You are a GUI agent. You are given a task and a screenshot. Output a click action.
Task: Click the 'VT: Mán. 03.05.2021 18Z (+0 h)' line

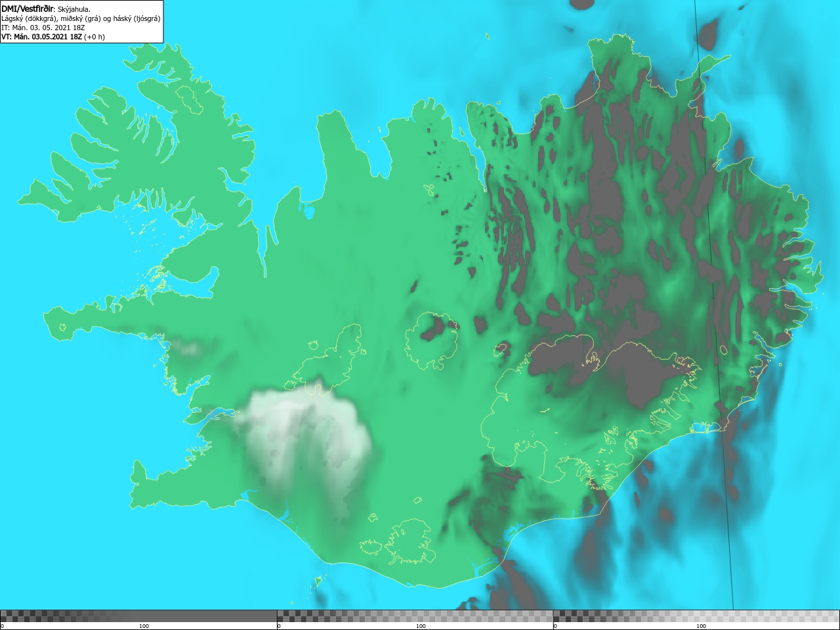tap(53, 37)
